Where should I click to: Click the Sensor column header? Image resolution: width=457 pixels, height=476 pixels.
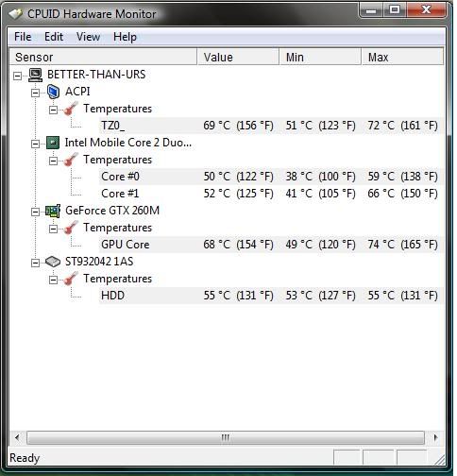tap(103, 57)
